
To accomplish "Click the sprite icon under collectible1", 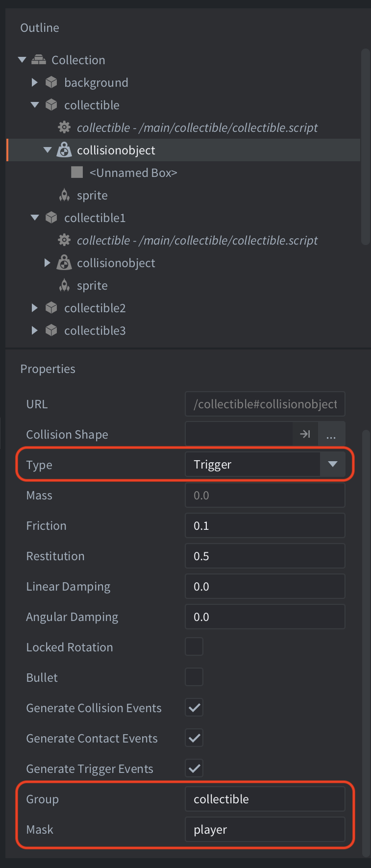I will [x=64, y=285].
